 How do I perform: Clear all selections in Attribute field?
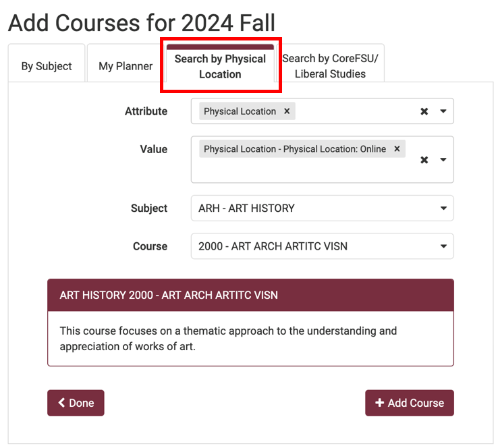tap(424, 111)
